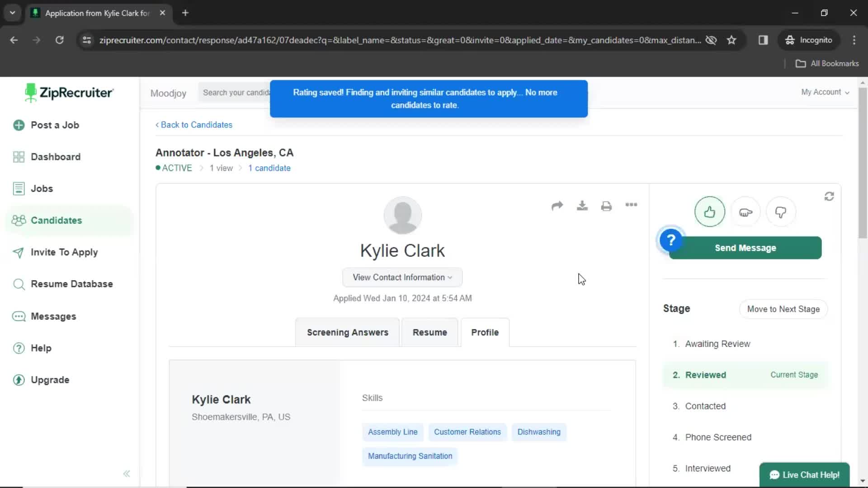Expand View Contact Information dropdown

click(x=402, y=277)
